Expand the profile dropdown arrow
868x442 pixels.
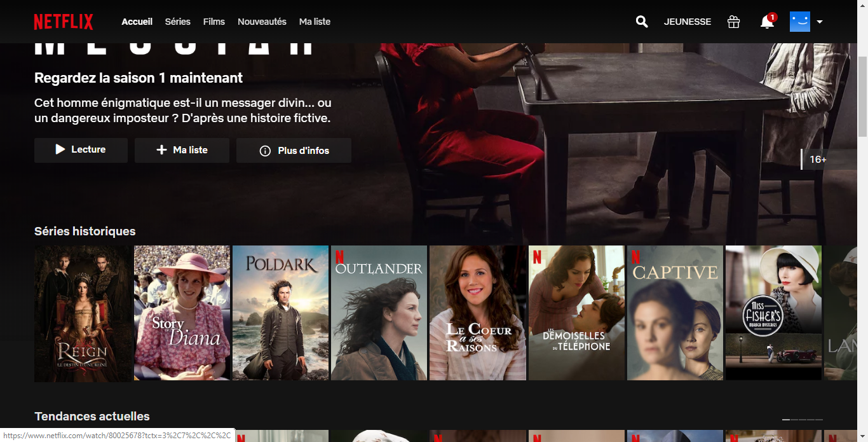click(820, 22)
